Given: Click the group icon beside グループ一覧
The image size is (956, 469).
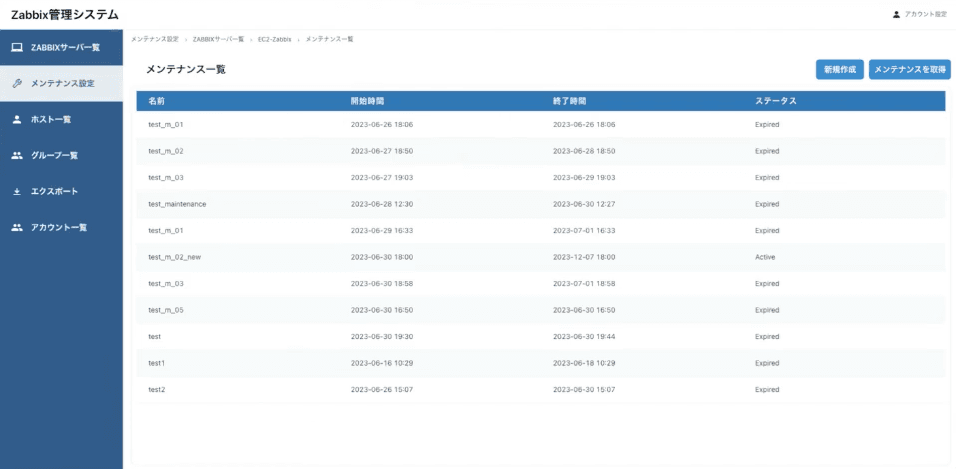Looking at the screenshot, I should click(x=17, y=156).
